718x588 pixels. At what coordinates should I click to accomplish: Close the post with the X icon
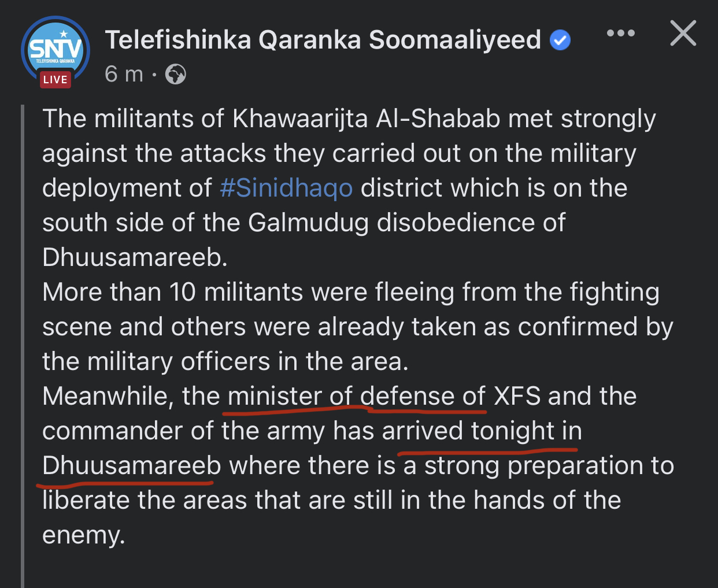(683, 33)
